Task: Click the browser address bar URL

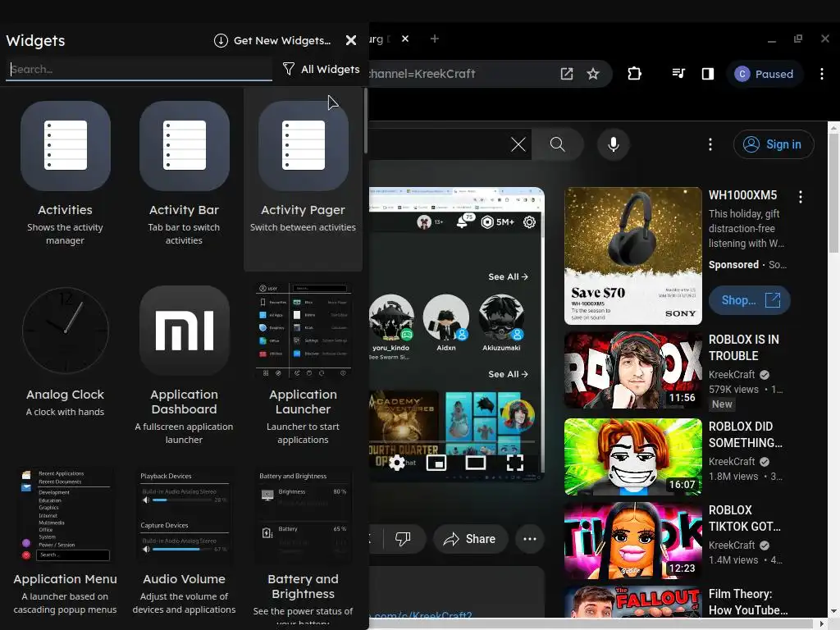Action: coord(422,74)
